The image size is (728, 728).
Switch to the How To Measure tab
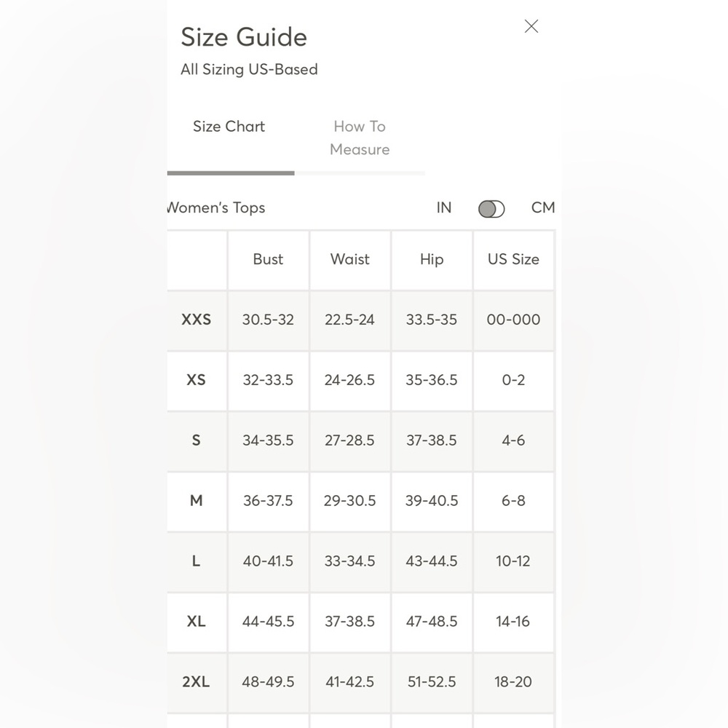click(x=360, y=138)
